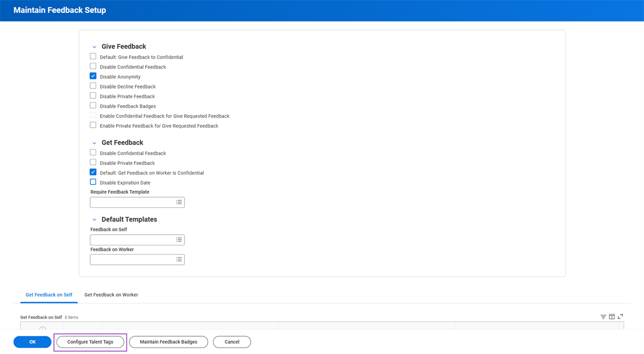
Task: Open Configure Talent Tags
Action: point(90,342)
